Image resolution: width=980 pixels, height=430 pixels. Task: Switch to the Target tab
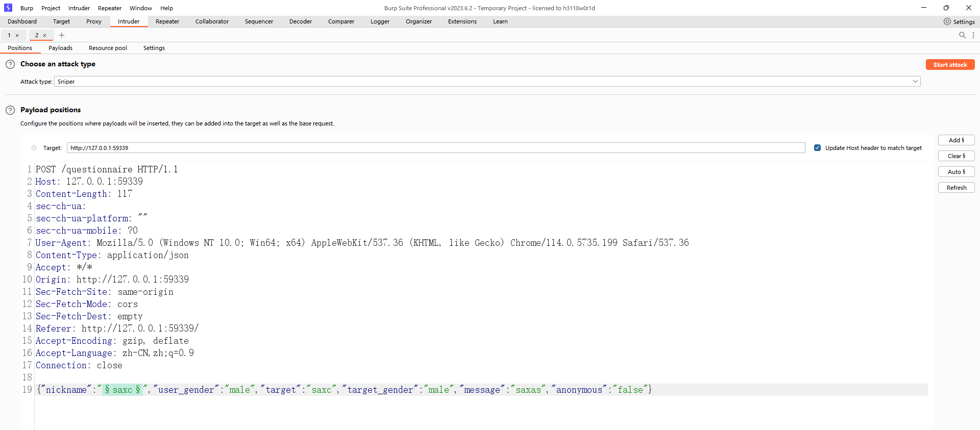point(61,21)
